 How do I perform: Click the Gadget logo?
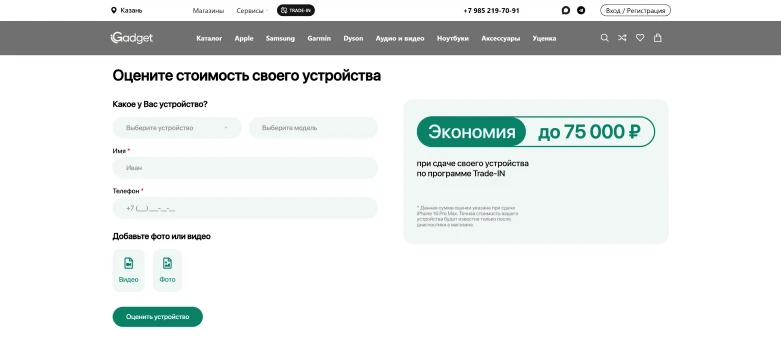point(131,38)
